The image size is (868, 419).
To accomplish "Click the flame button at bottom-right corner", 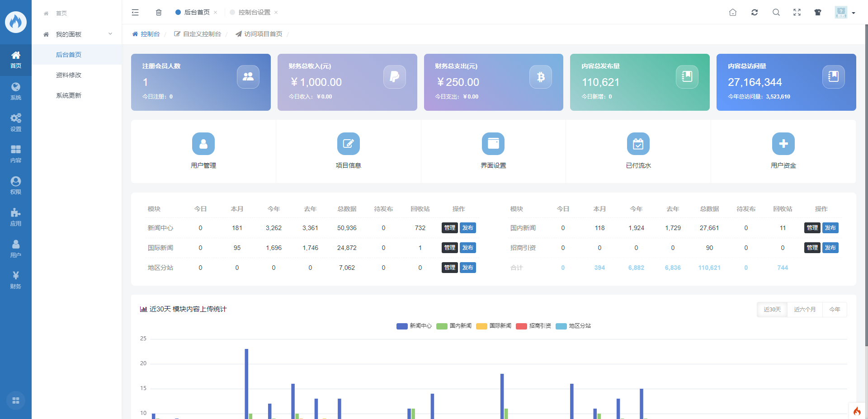I will pyautogui.click(x=857, y=411).
